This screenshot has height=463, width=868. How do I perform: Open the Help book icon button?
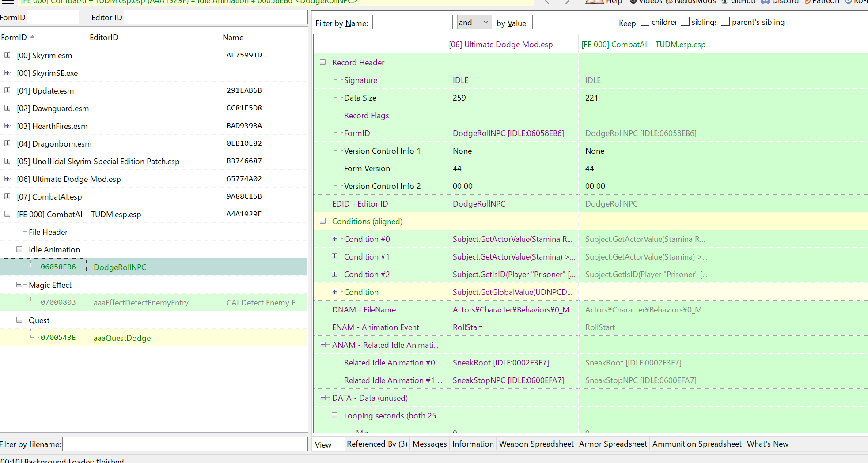(603, 1)
